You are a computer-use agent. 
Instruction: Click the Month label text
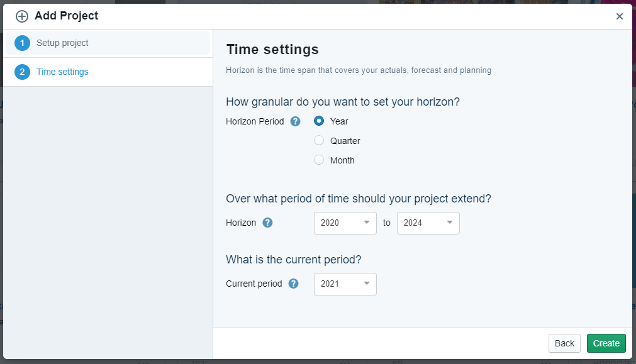pos(342,160)
